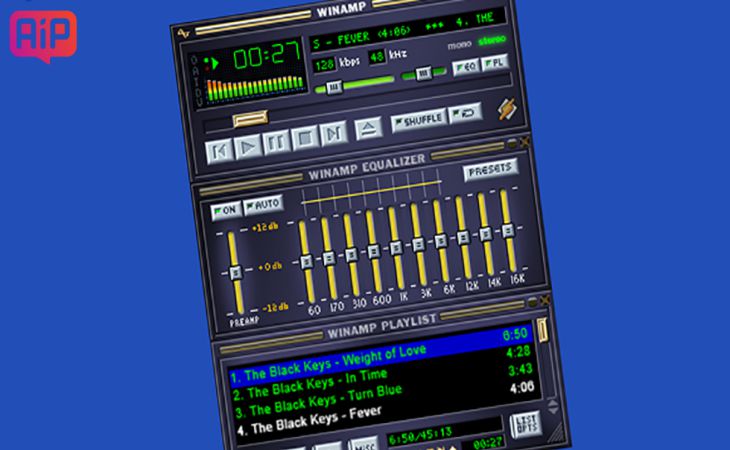Open the equalizer Presets menu
Screen dimensions: 730x450
click(489, 169)
